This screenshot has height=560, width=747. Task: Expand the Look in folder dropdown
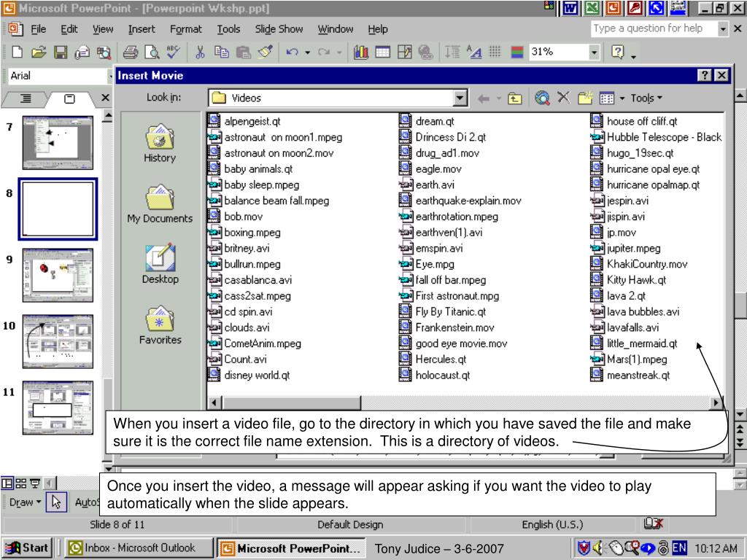[x=460, y=98]
